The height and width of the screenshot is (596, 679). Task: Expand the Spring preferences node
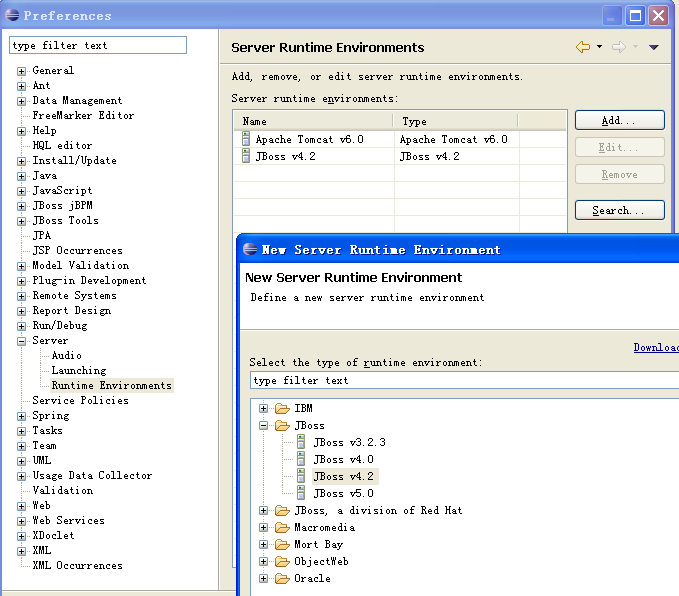tap(21, 416)
